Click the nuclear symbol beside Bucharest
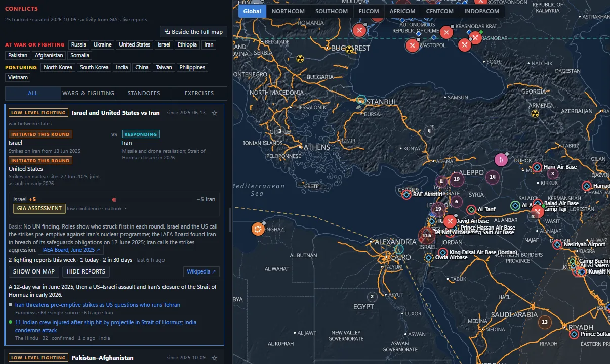Screen dimensions: 610x364 pyautogui.click(x=349, y=50)
